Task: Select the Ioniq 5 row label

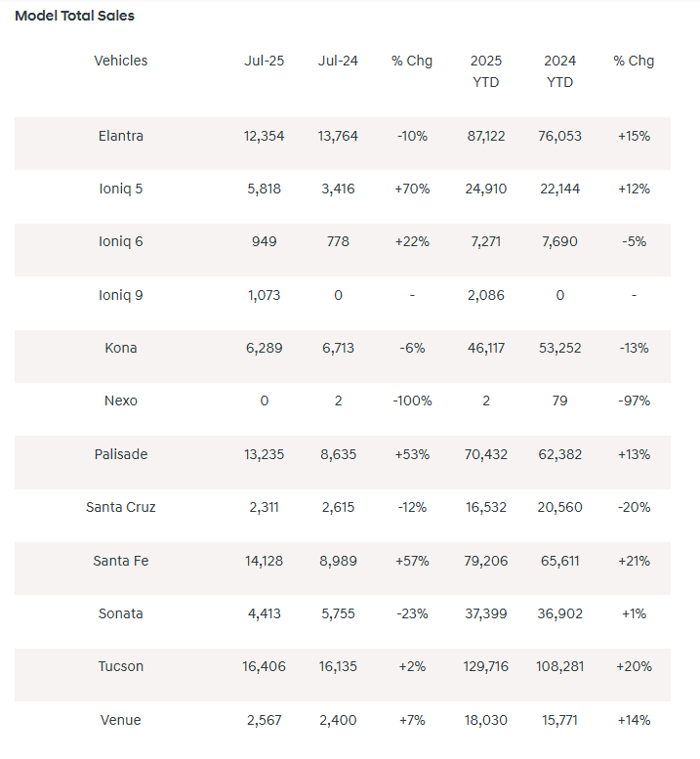Action: point(121,189)
